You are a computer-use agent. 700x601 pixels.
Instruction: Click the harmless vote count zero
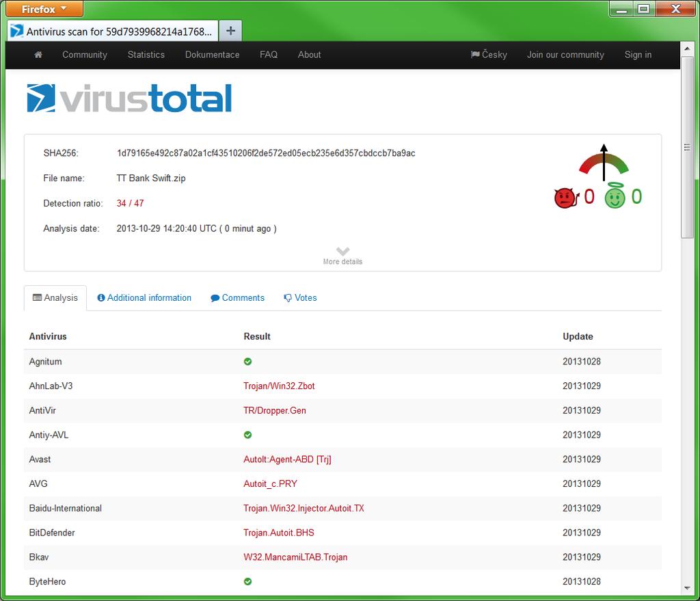[636, 196]
